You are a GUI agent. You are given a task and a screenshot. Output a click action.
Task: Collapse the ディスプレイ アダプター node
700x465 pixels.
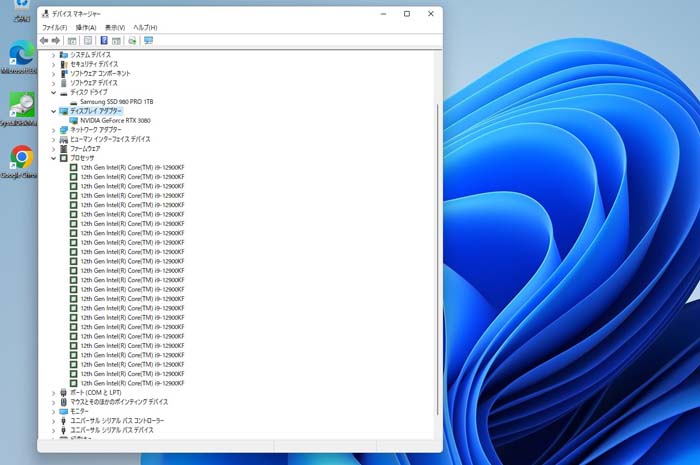[x=53, y=111]
